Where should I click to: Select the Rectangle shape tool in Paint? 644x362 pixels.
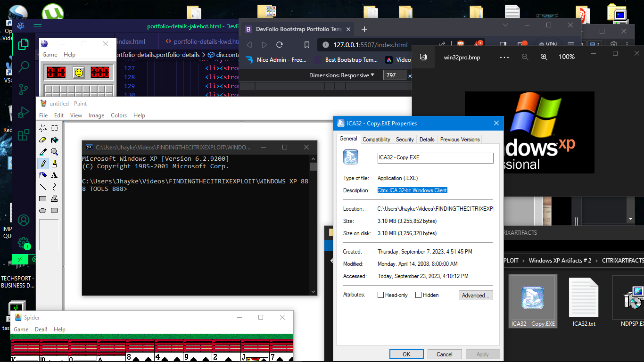click(43, 199)
